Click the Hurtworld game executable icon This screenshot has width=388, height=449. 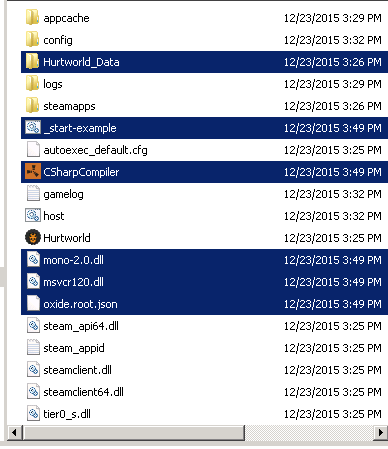point(33,238)
